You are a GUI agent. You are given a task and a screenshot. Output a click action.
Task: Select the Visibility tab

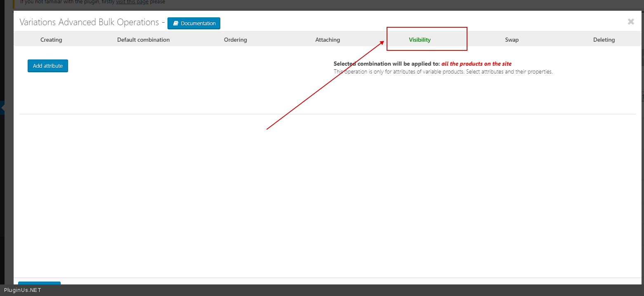420,40
